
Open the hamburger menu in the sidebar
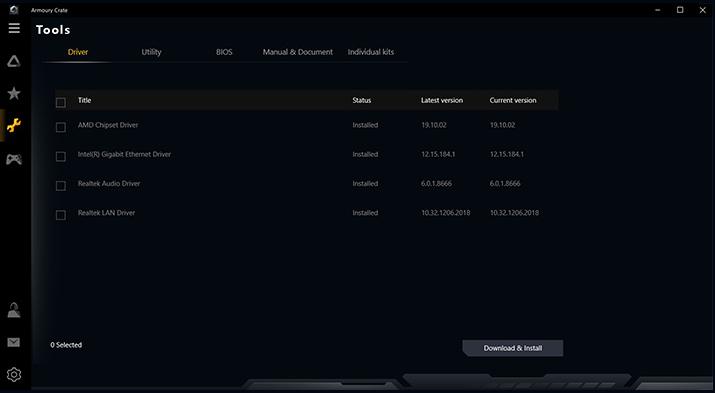14,28
